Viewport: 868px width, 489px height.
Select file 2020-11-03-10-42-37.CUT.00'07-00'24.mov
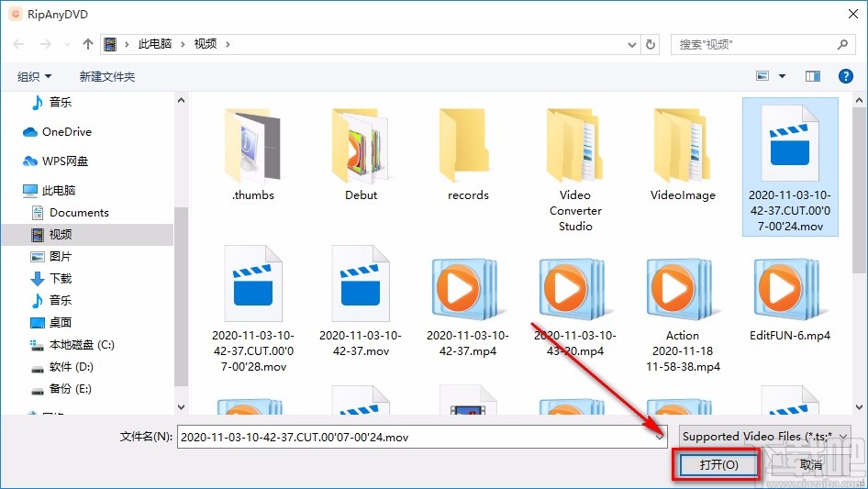[x=790, y=167]
